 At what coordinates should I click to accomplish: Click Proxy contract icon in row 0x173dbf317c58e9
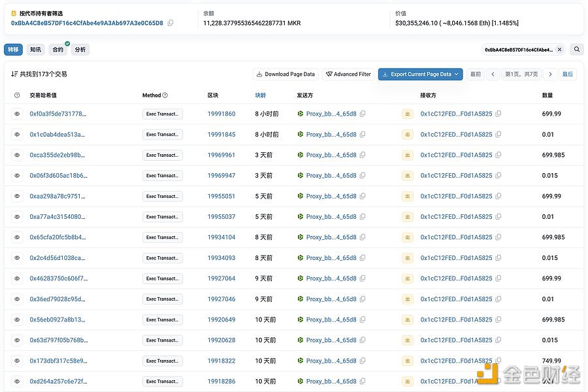click(301, 361)
